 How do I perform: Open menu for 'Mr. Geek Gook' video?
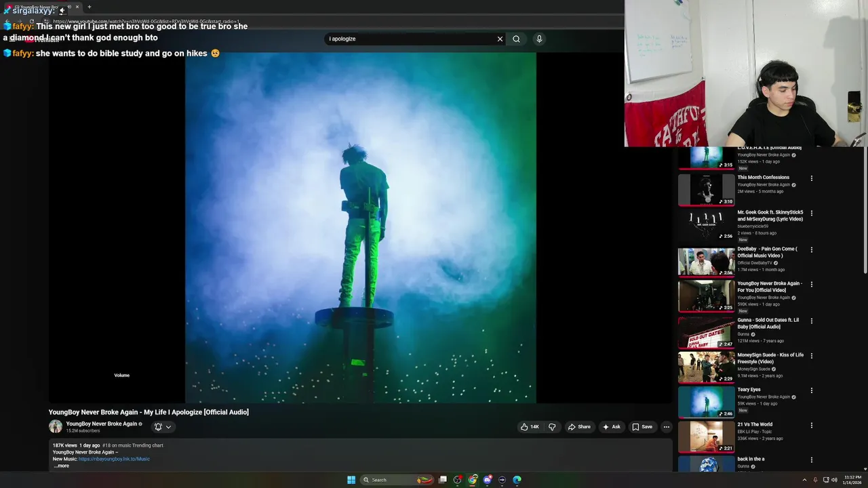[x=812, y=213]
